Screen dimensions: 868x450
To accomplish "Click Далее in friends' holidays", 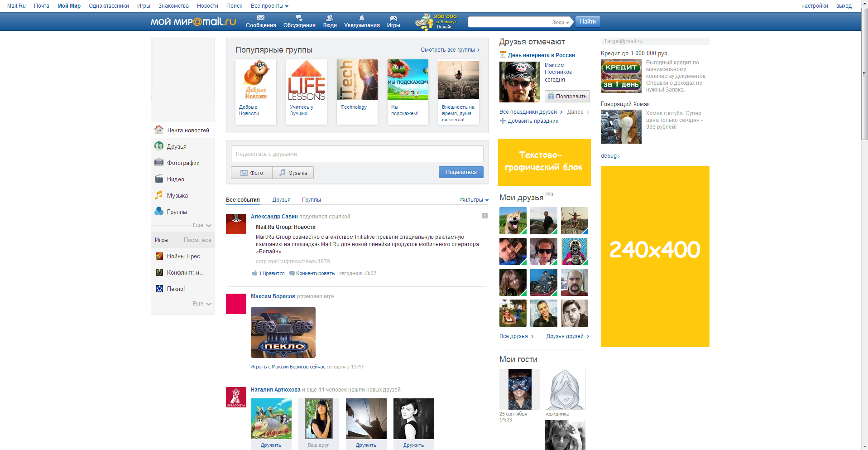I will tap(578, 112).
